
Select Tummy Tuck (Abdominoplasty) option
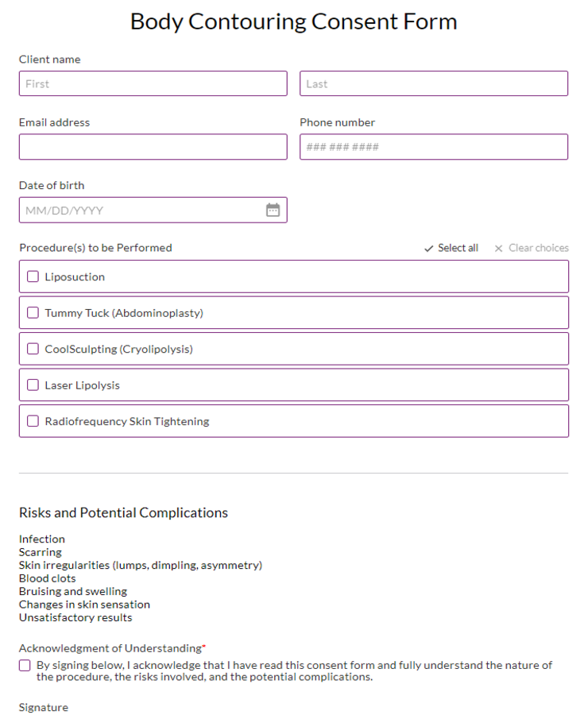[x=33, y=312]
